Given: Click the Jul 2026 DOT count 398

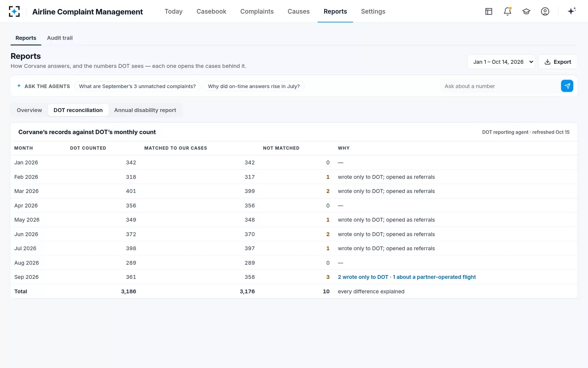Looking at the screenshot, I should point(131,249).
